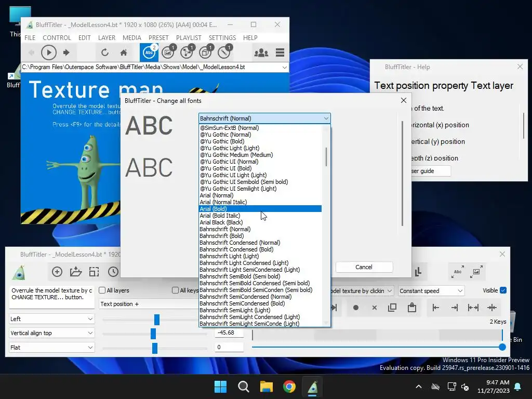
Task: Open the Vertical align top dropdown
Action: (51, 333)
